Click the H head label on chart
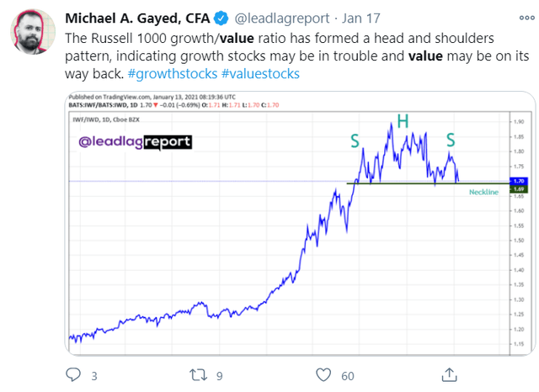 click(403, 121)
